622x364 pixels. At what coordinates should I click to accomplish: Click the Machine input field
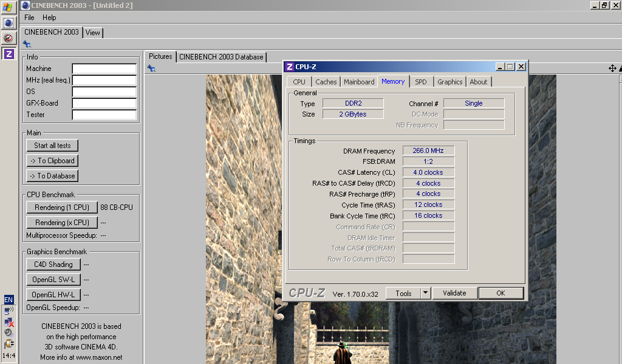104,69
